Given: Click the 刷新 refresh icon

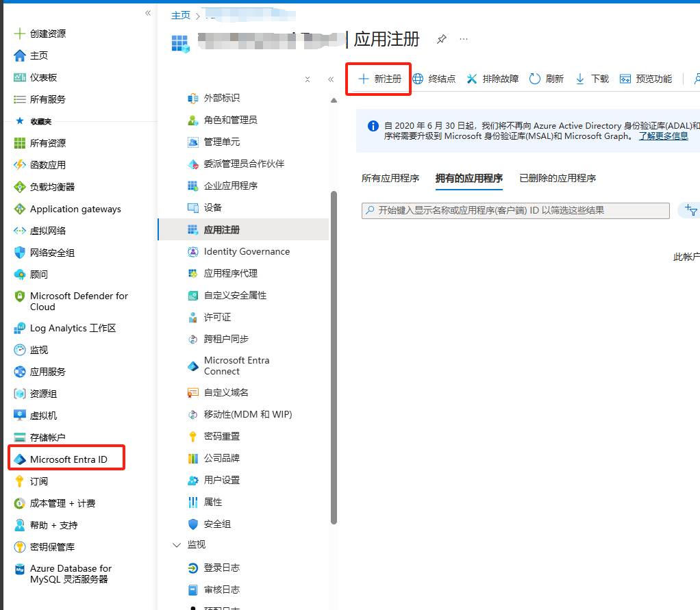Looking at the screenshot, I should [x=535, y=79].
